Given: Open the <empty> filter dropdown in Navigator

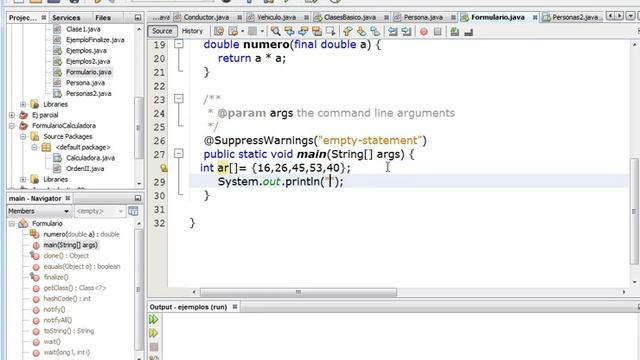Looking at the screenshot, I should 99,211.
